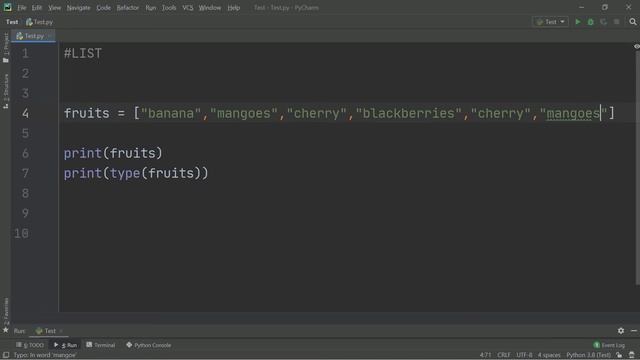Change the 4 spaces indent setting
The width and height of the screenshot is (640, 360).
pyautogui.click(x=549, y=355)
